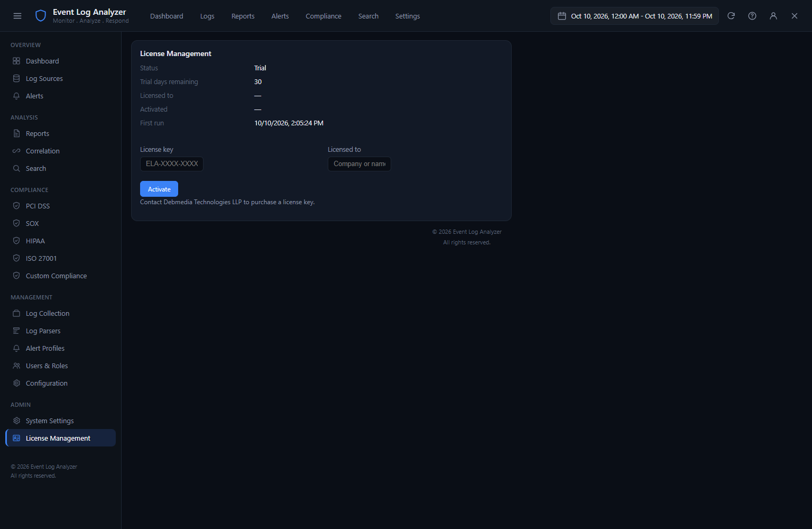
Task: Open Reports in top navigation
Action: pyautogui.click(x=243, y=16)
